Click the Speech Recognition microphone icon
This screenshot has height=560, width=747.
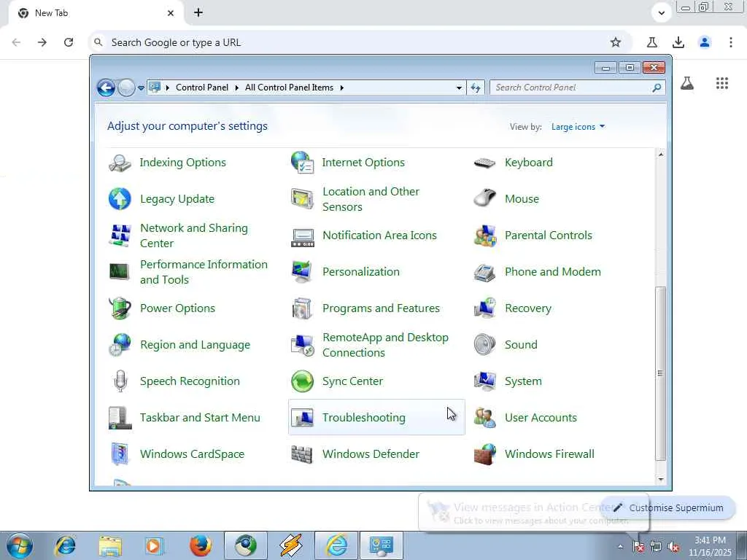click(120, 381)
